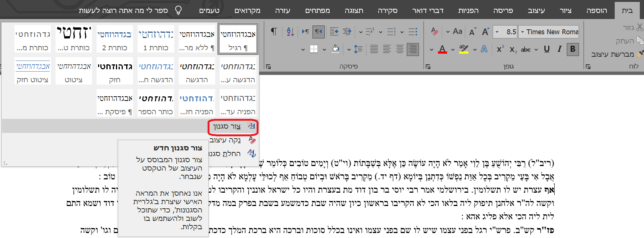
Task: Choose the Clear Formatting (נקה עיצוב) entry
Action: pos(233,140)
